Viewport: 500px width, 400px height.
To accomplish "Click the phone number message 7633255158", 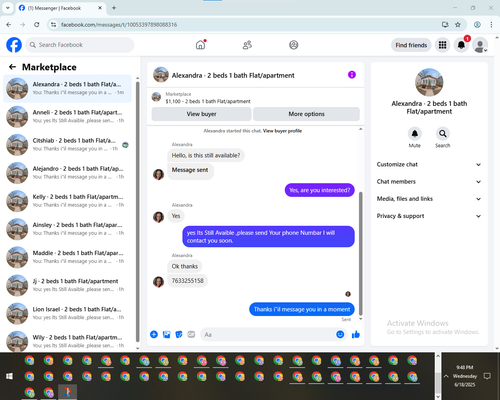I will coord(187,281).
